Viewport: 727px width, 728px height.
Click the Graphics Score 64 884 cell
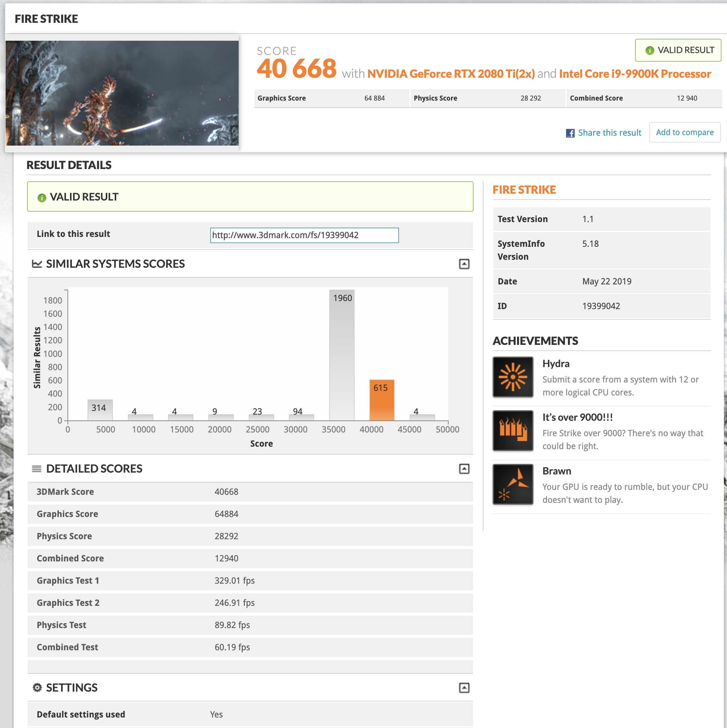pos(332,98)
